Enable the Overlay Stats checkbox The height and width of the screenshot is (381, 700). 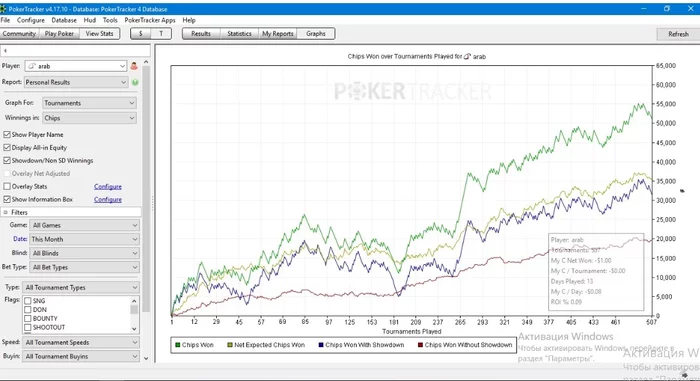7,186
